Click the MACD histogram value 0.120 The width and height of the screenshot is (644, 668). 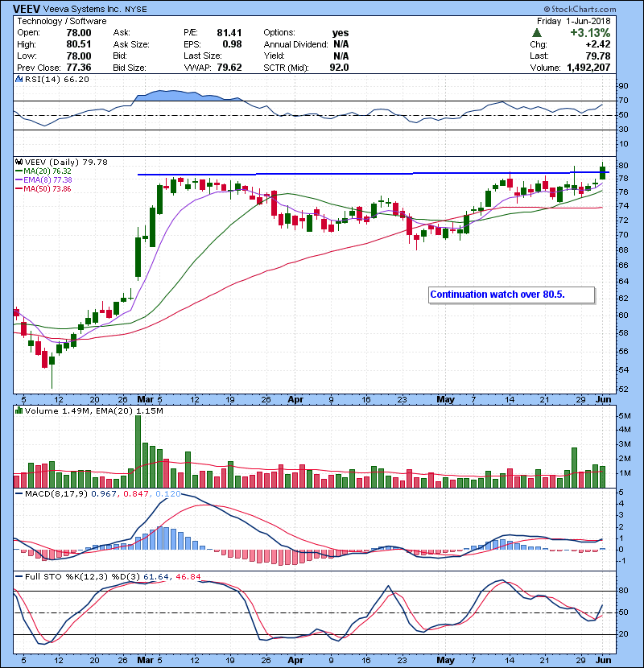tap(168, 494)
